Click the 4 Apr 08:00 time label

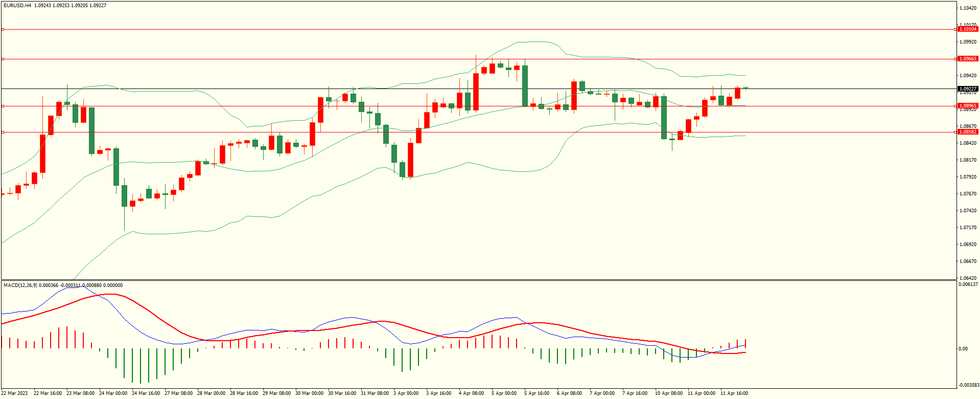click(471, 393)
